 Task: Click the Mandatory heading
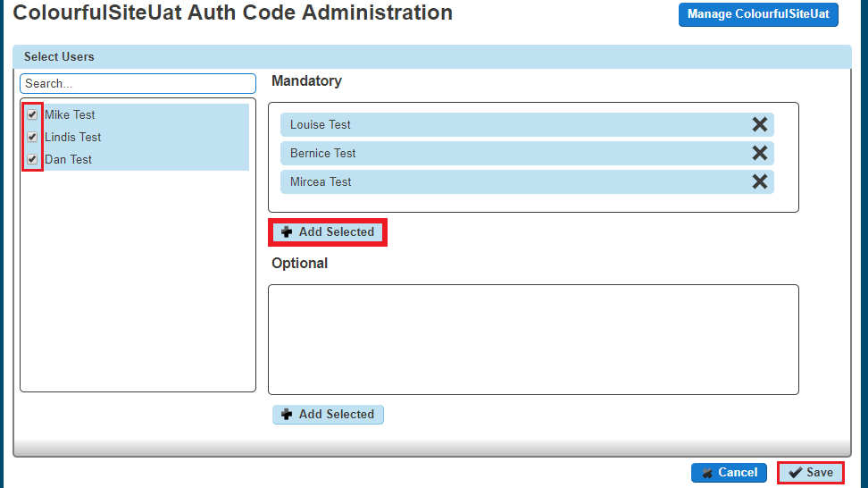[306, 80]
